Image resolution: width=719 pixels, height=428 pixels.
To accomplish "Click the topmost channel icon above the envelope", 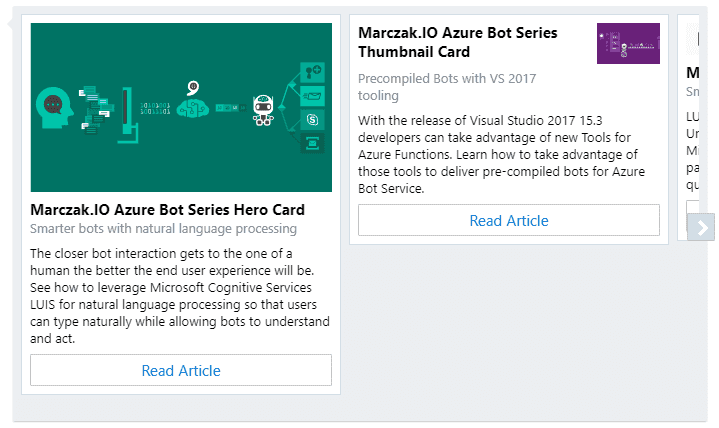I will [313, 72].
